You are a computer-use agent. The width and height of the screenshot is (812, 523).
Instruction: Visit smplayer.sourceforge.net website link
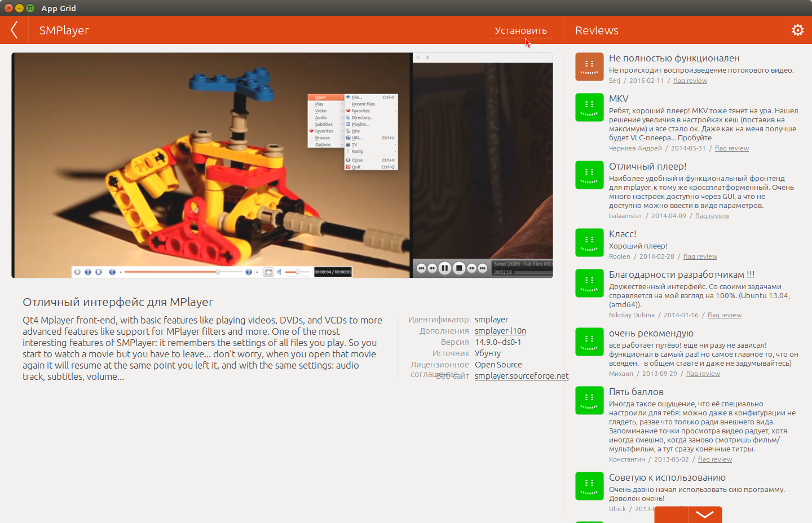522,376
